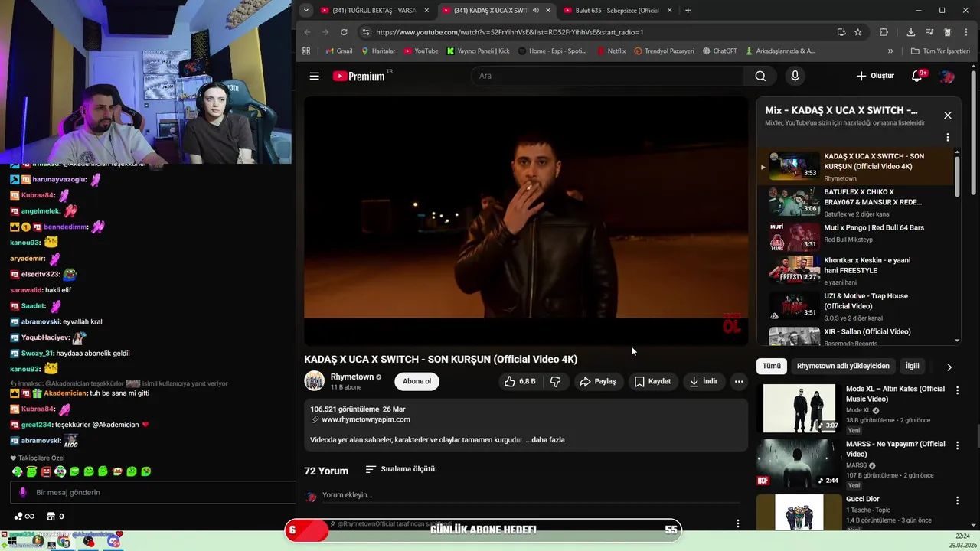980x551 pixels.
Task: Open Chrome from the Windows taskbar
Action: (64, 542)
